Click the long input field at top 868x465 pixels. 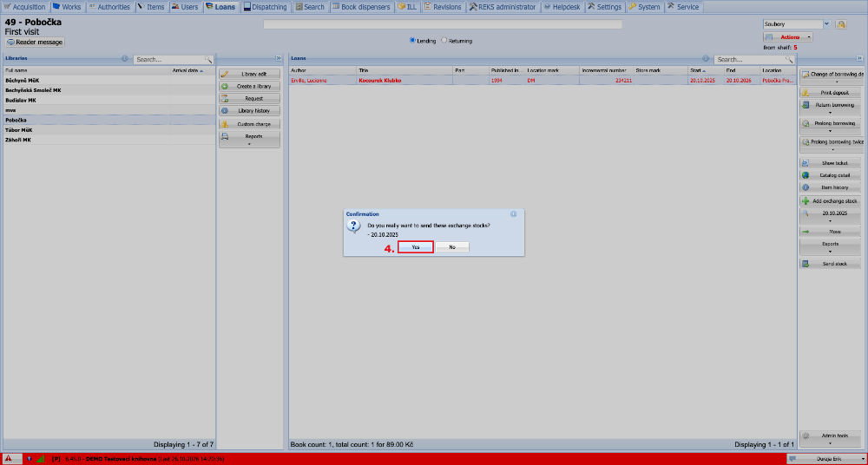click(443, 24)
